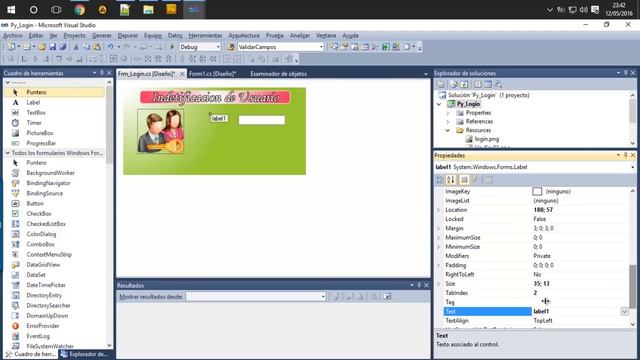Select the Timer control in toolbox
Image resolution: width=640 pixels, height=360 pixels.
34,123
